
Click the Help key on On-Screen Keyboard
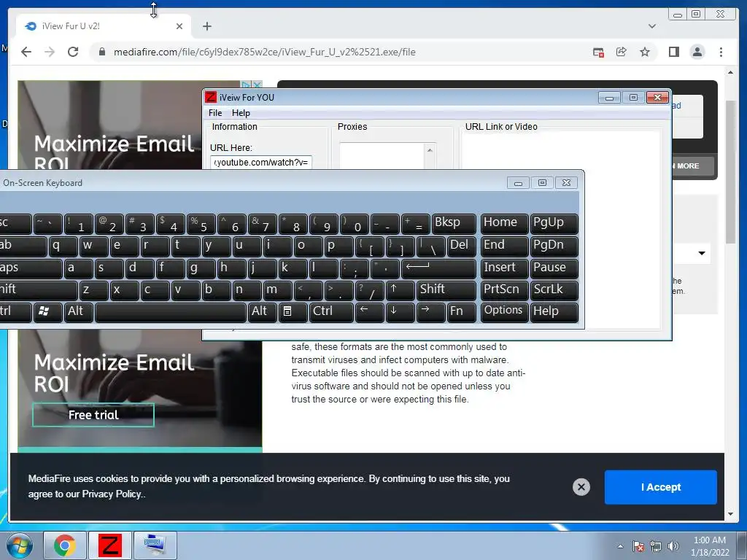click(554, 312)
